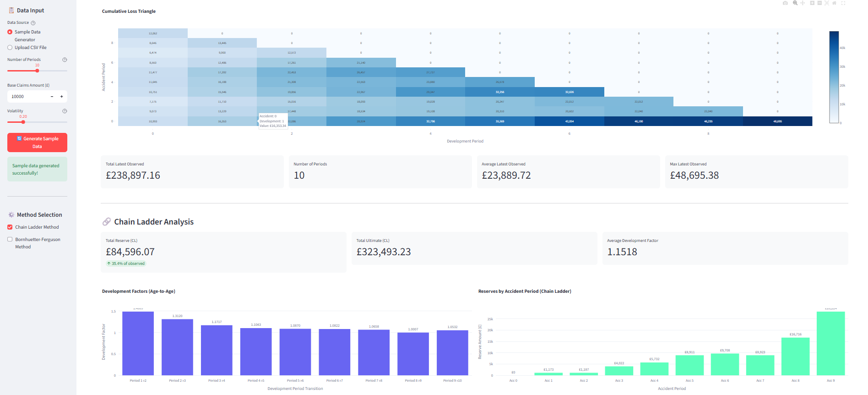Screen dimensions: 868x395
Task: Activate the pan tool on the heatmap
Action: 803,3
